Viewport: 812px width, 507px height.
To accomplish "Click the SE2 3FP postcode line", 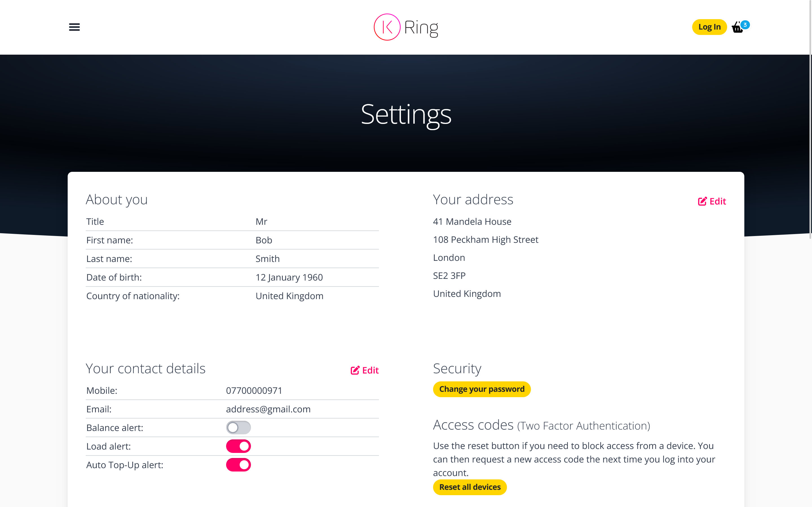I will 449,276.
